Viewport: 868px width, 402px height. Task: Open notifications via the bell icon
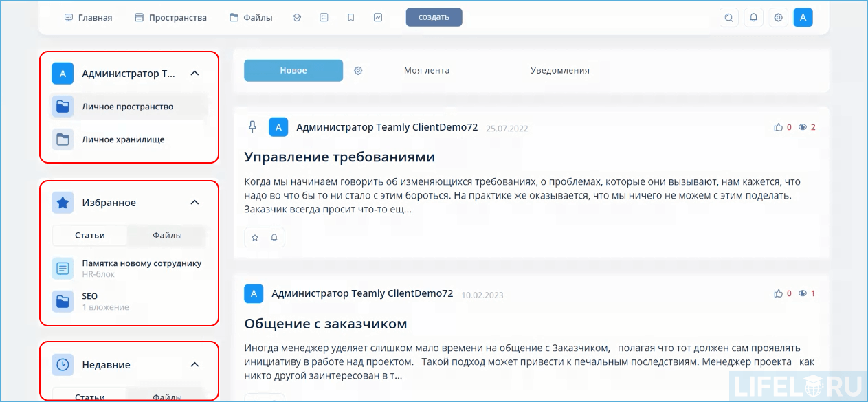753,17
